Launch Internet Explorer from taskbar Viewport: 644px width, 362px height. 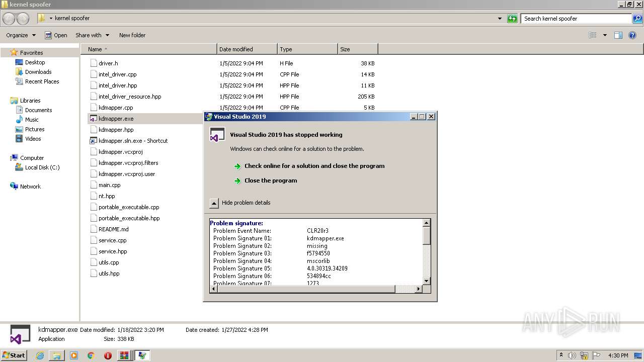tap(40, 355)
